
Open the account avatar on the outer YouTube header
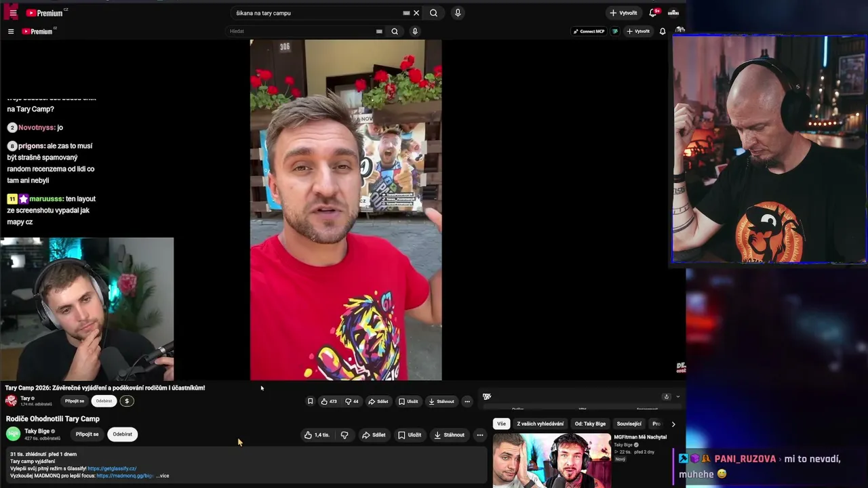pos(673,13)
